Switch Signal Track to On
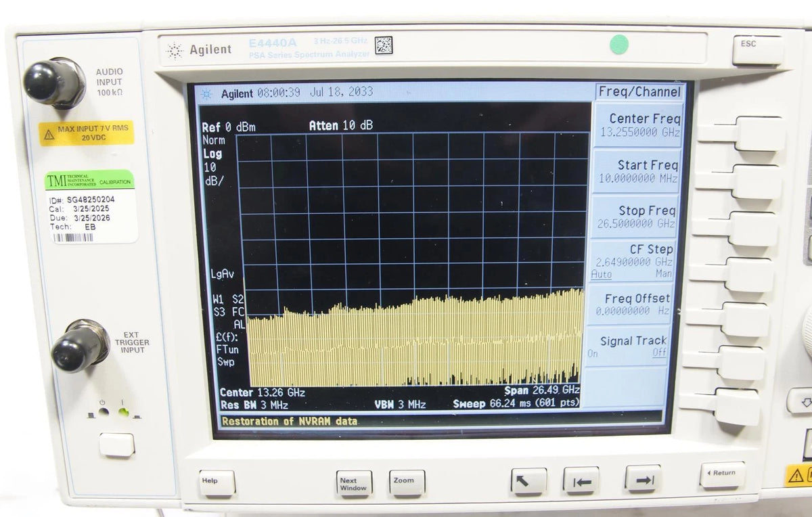 click(593, 353)
